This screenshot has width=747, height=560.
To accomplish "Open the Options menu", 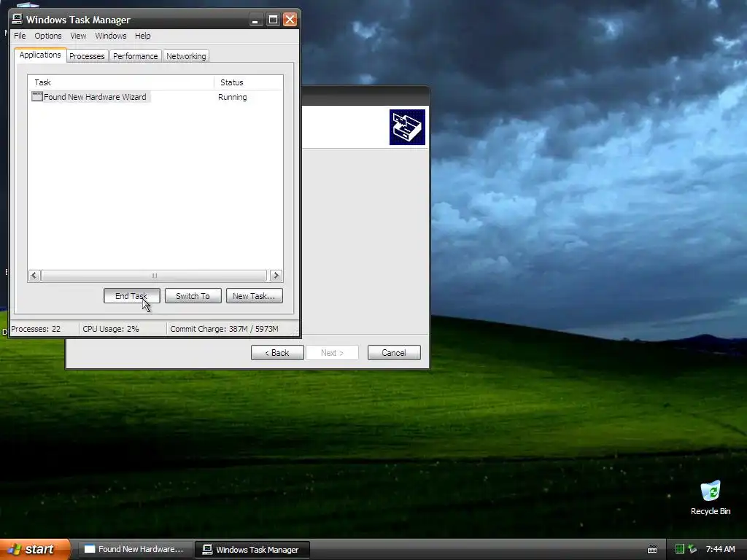I will (47, 36).
